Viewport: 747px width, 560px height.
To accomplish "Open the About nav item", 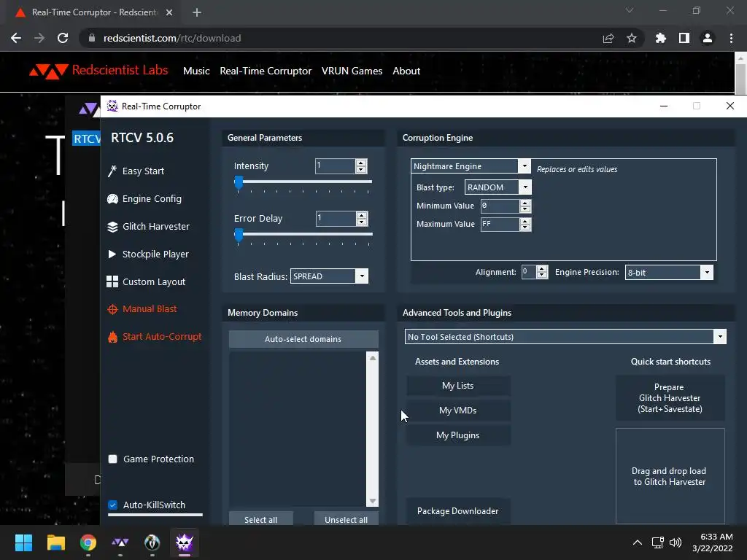I will point(406,71).
